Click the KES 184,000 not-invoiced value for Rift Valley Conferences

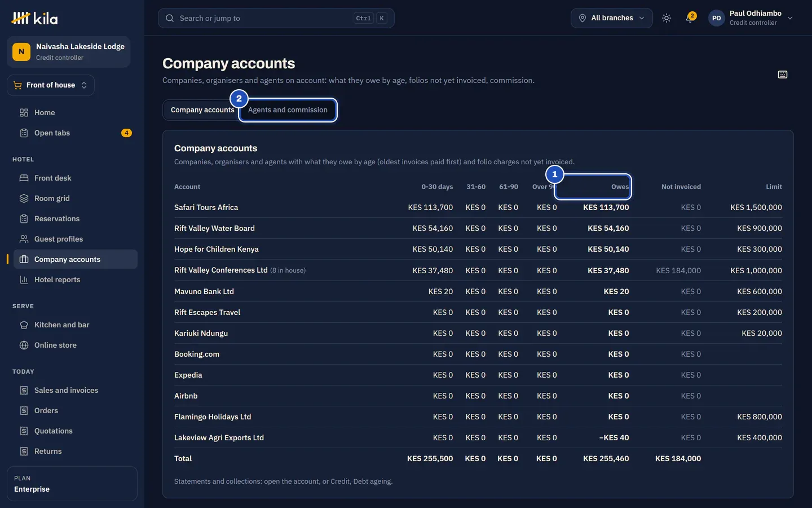click(x=678, y=270)
